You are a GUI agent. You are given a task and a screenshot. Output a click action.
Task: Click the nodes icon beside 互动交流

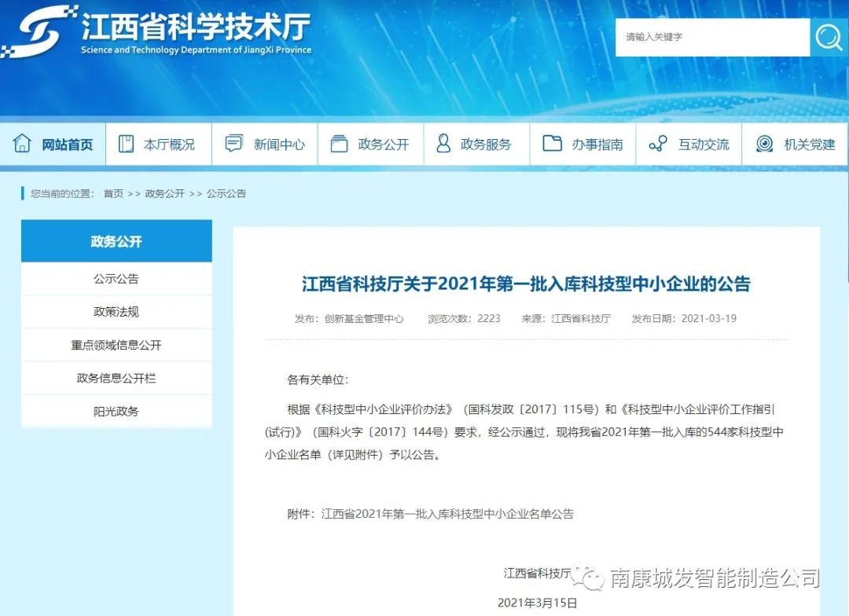point(658,144)
